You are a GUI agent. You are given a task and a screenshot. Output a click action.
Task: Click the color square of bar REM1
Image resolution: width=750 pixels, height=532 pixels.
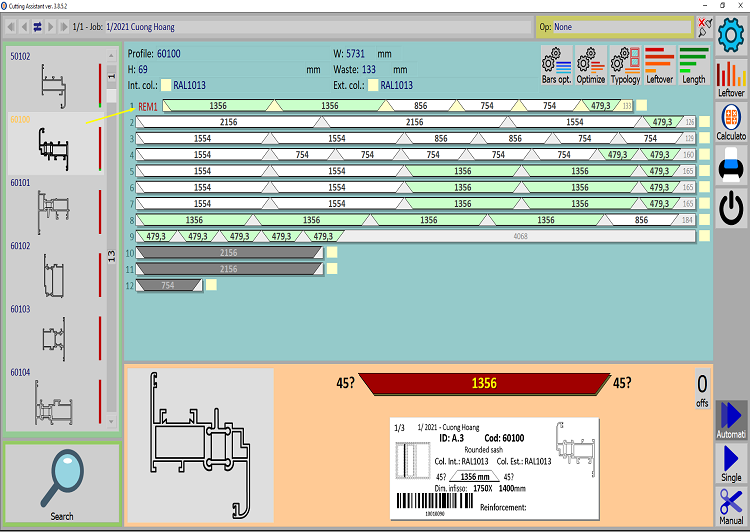(641, 105)
